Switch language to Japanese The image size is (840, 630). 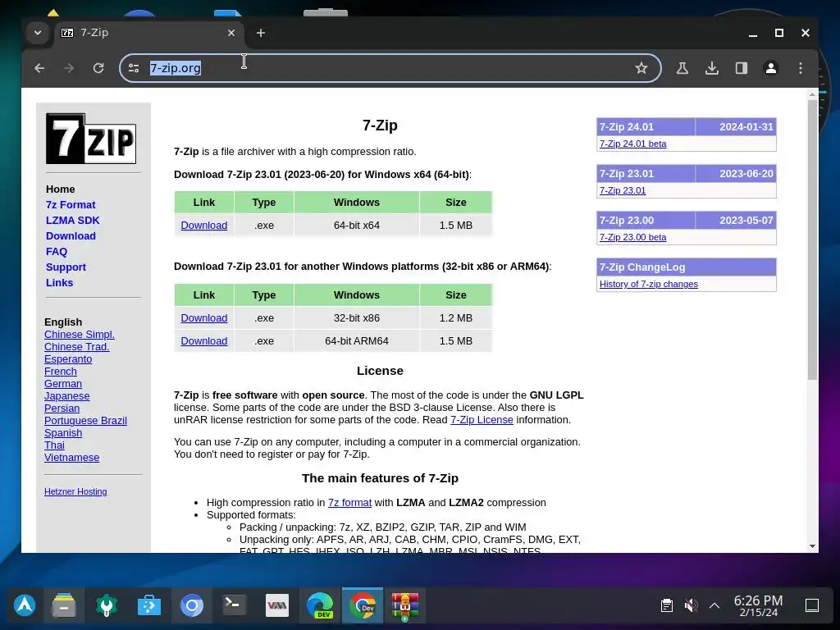[x=67, y=396]
